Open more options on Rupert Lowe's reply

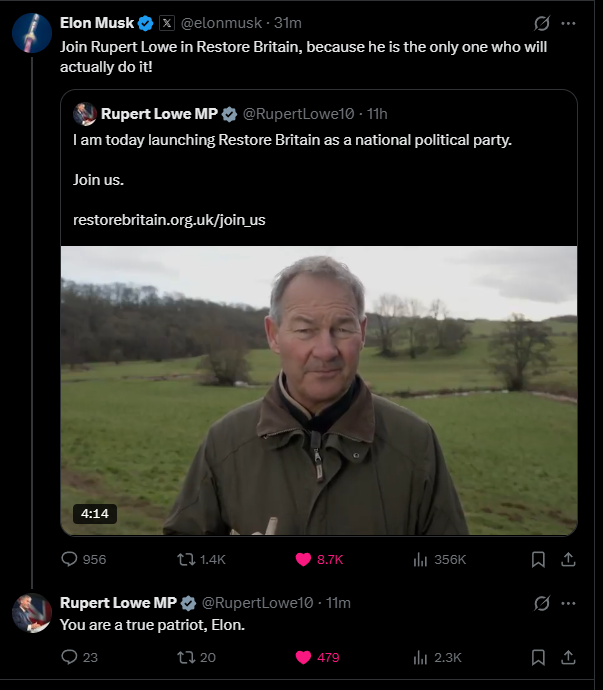pos(568,603)
